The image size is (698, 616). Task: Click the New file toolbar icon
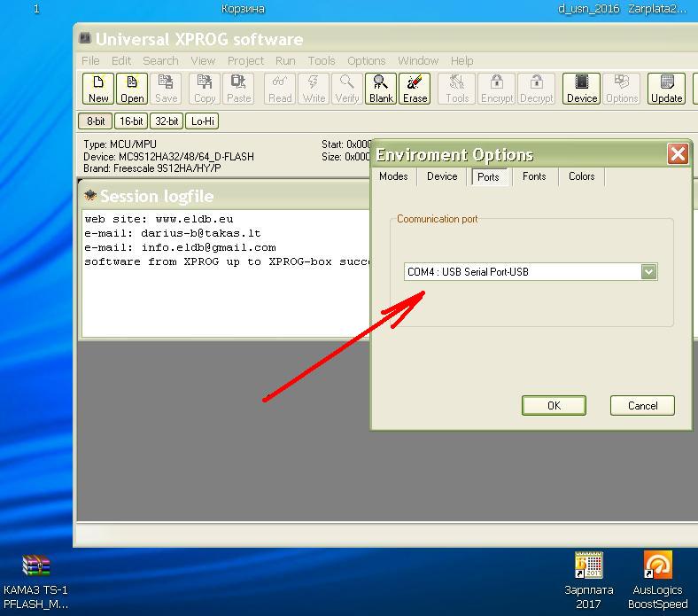point(98,89)
